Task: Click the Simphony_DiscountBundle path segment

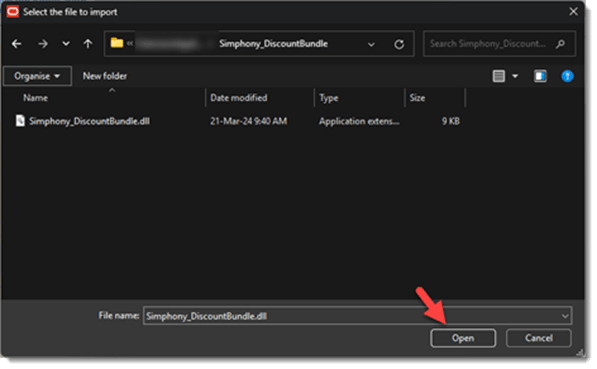Action: coord(273,43)
